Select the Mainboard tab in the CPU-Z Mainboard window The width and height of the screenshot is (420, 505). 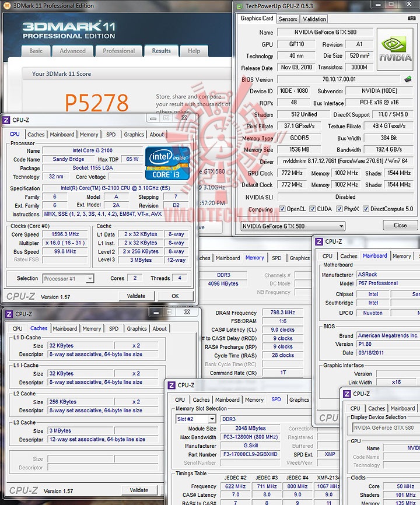point(375,256)
